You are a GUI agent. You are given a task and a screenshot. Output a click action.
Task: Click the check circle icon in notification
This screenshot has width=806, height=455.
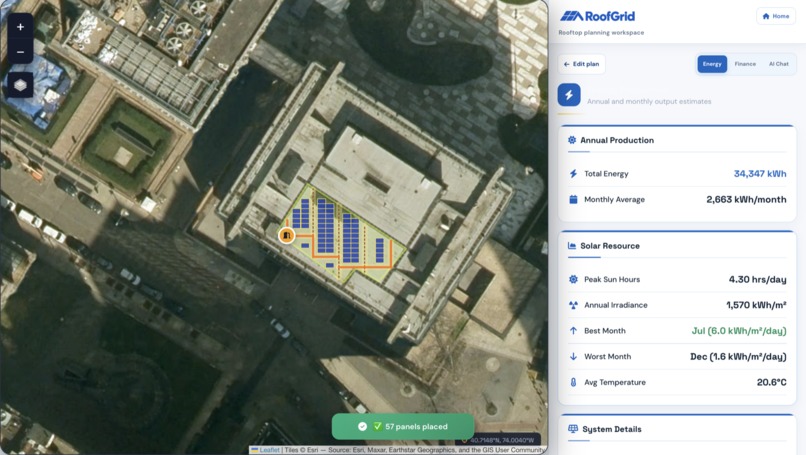(362, 427)
